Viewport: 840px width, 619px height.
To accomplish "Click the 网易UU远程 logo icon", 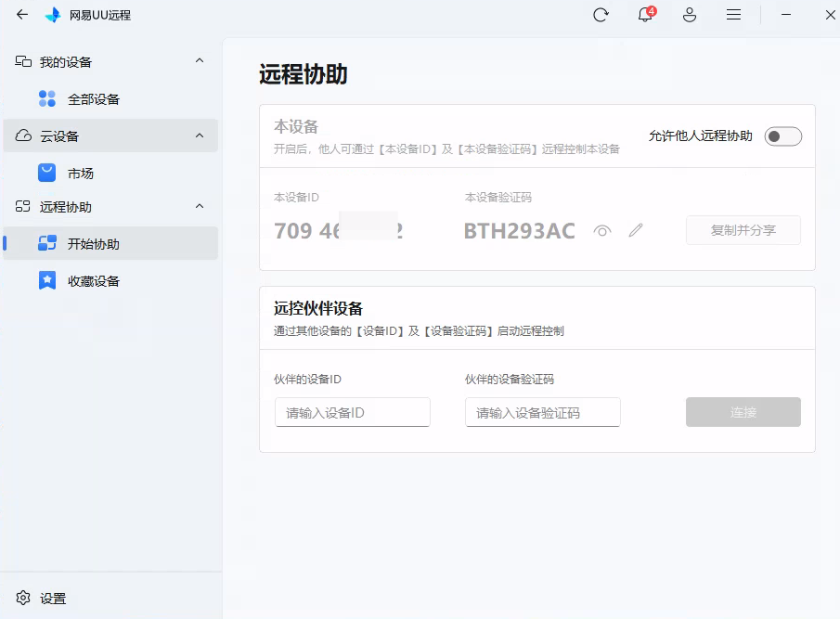I will 53,15.
